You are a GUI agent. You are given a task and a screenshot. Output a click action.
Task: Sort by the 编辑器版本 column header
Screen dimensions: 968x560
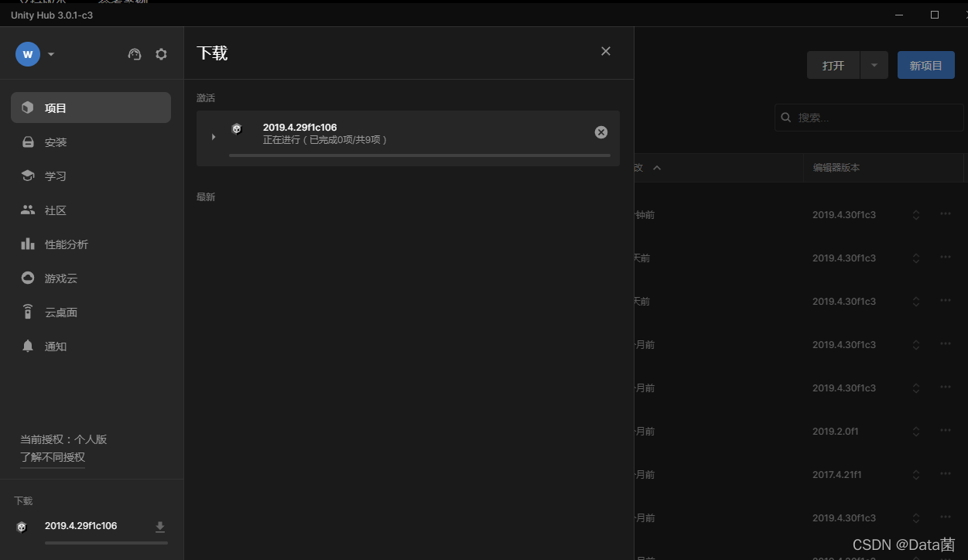[836, 168]
